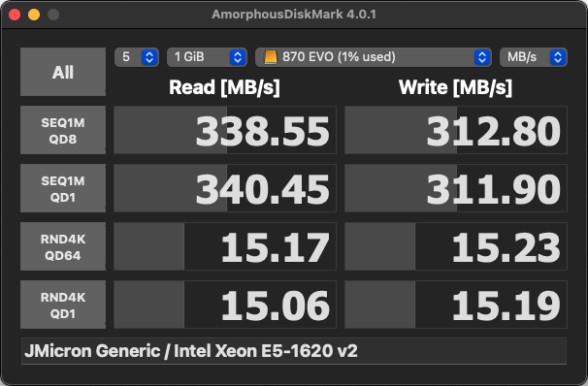Run all benchmarks with the All button
588x386 pixels.
click(x=63, y=72)
